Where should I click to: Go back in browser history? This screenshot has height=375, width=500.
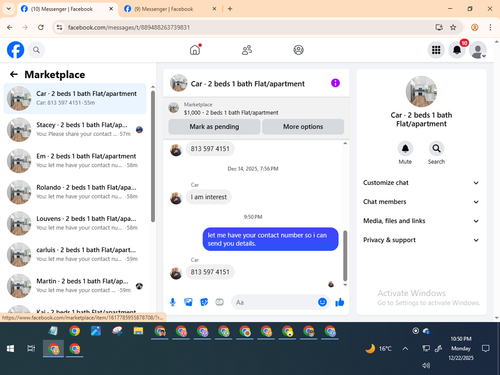(x=10, y=27)
